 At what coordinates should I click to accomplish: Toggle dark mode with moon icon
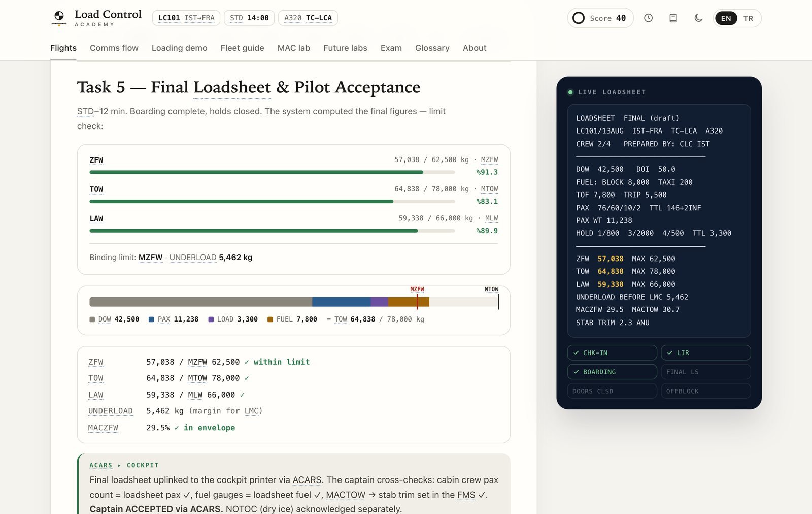tap(698, 18)
